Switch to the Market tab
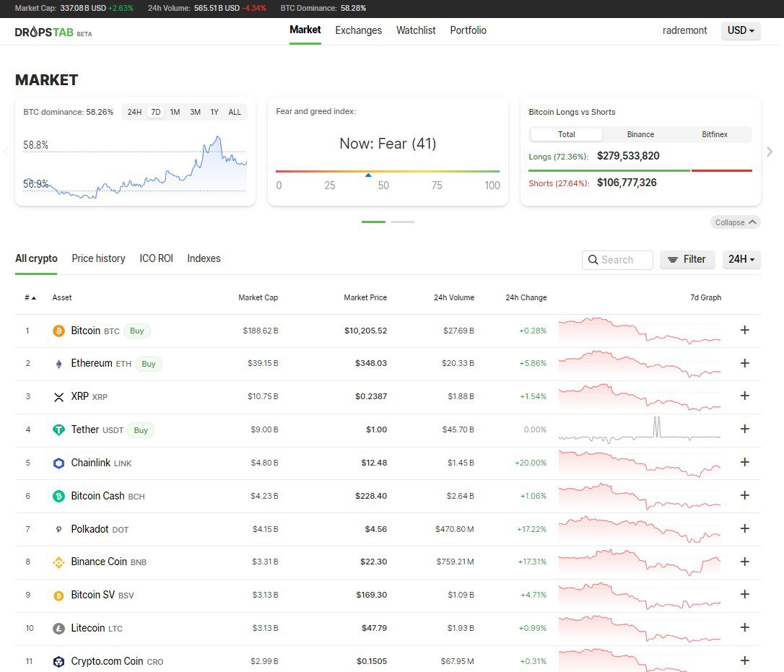Image resolution: width=784 pixels, height=672 pixels. point(305,30)
